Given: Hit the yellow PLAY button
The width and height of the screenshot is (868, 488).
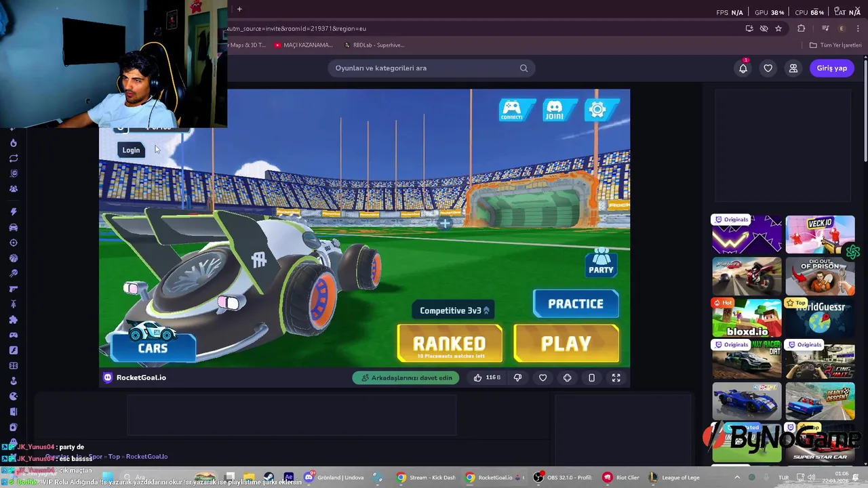Looking at the screenshot, I should 566,344.
